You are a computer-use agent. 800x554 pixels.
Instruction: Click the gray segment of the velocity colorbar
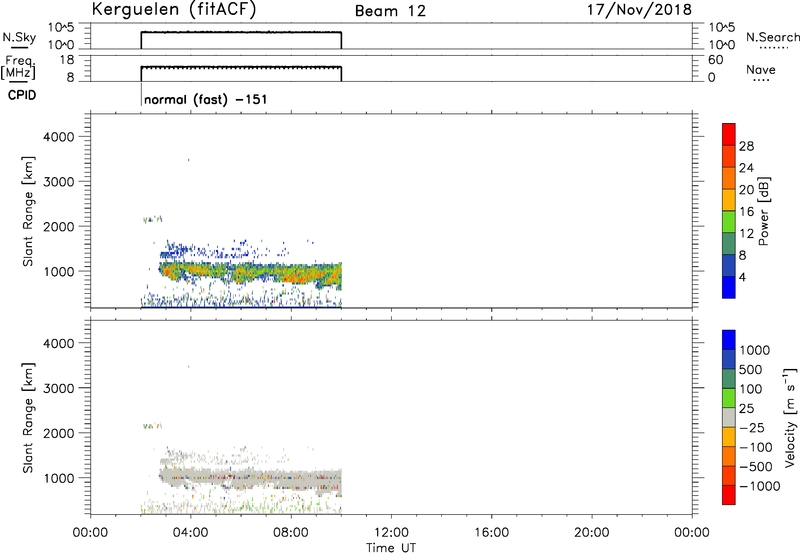[729, 418]
